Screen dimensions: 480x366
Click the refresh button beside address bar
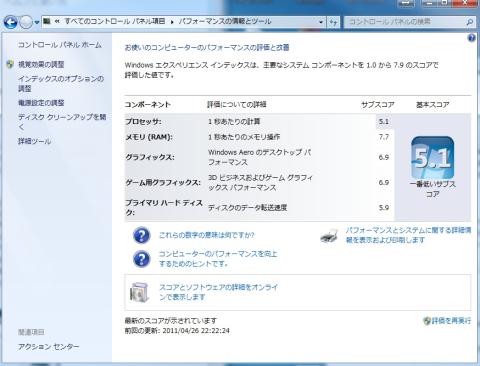point(333,22)
